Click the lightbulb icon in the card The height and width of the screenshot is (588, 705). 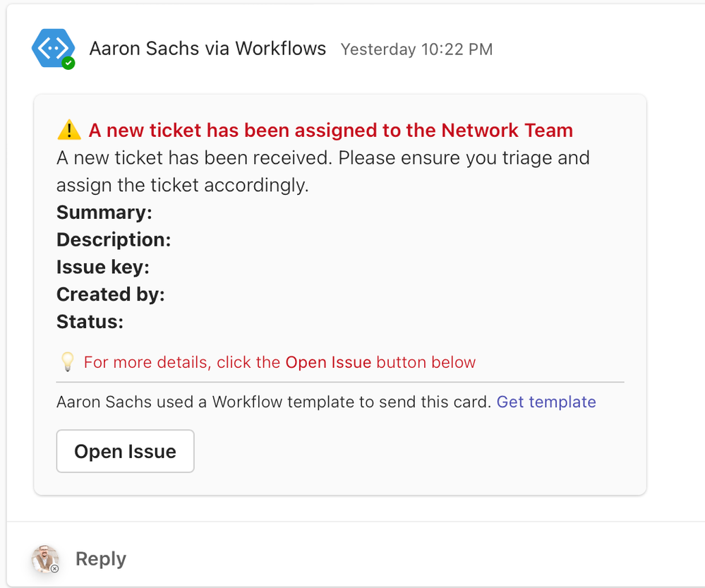pos(67,363)
